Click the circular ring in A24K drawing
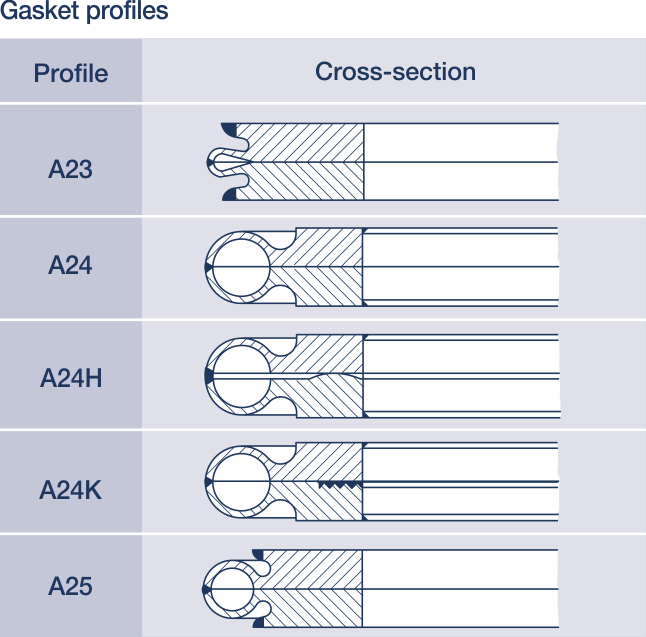The image size is (646, 637). coord(241,482)
